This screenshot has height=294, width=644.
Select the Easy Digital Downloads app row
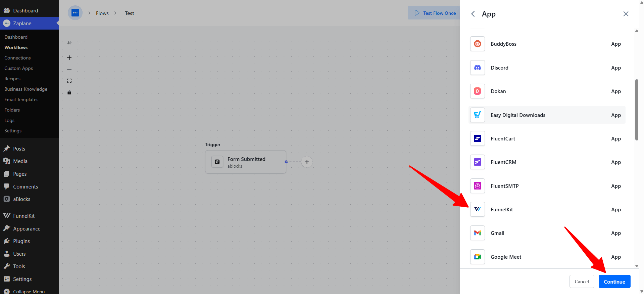pos(547,115)
